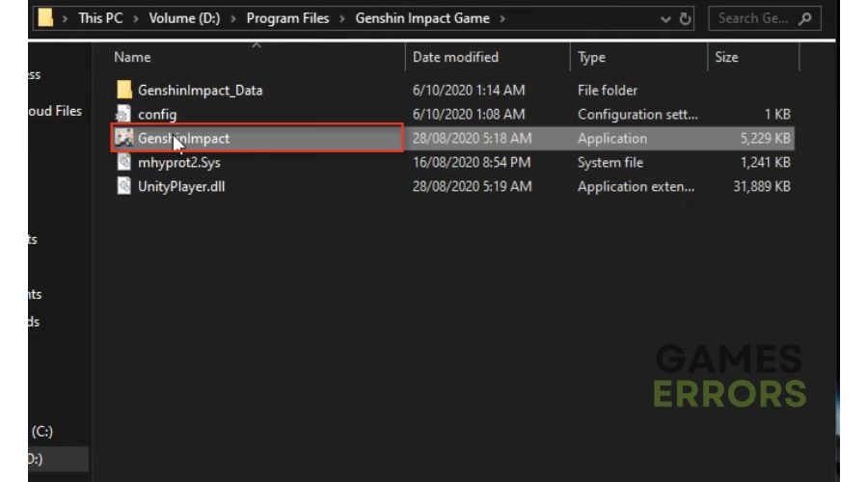Select the GenshinImpact_Data folder icon
868x482 pixels.
124,90
